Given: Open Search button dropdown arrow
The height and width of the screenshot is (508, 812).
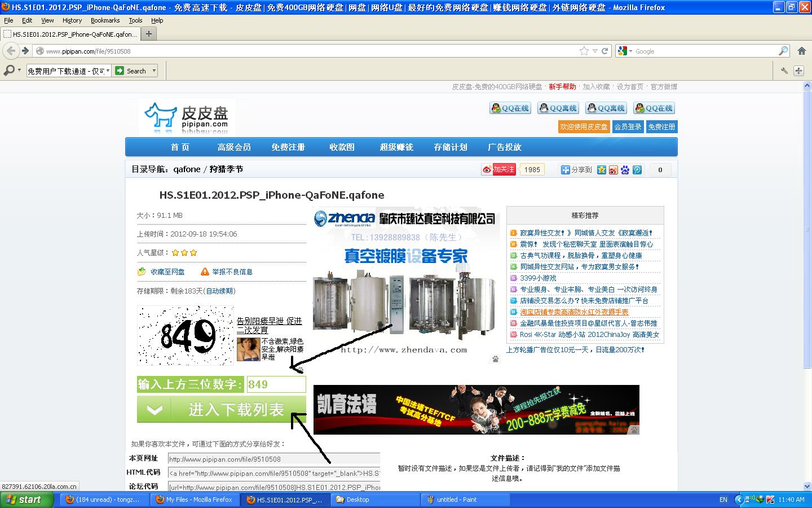Looking at the screenshot, I should [154, 71].
